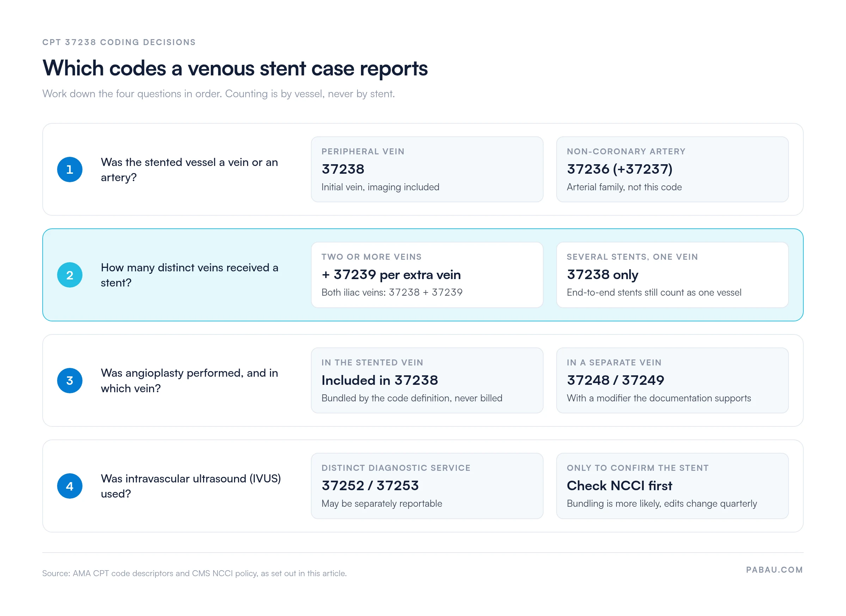Click 'With a modifier the documentation supports'
Image resolution: width=846 pixels, height=616 pixels.
coord(659,398)
